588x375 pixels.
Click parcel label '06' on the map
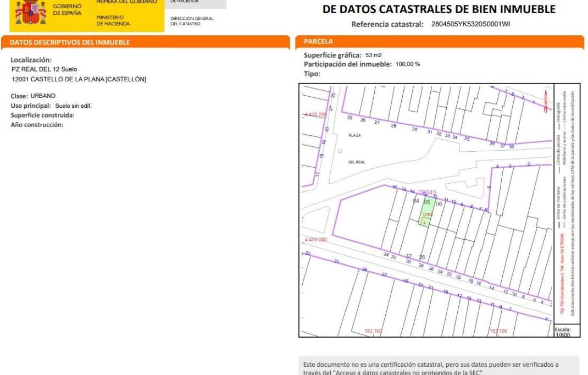point(439,204)
